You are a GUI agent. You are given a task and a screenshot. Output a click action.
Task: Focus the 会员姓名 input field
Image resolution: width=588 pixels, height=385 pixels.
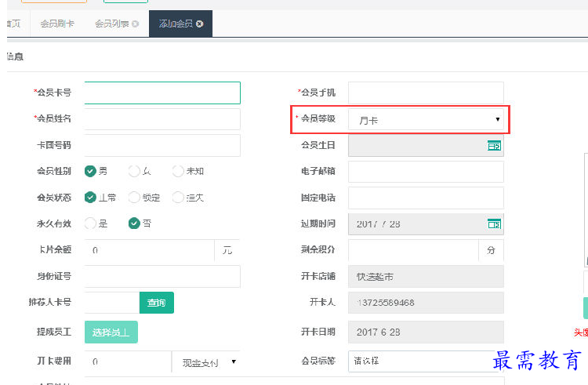162,119
